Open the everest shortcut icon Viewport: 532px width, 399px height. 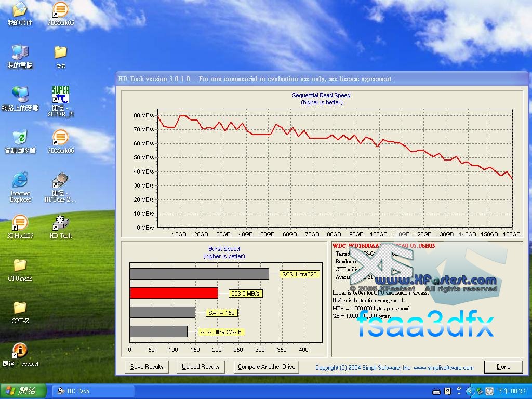pos(20,351)
